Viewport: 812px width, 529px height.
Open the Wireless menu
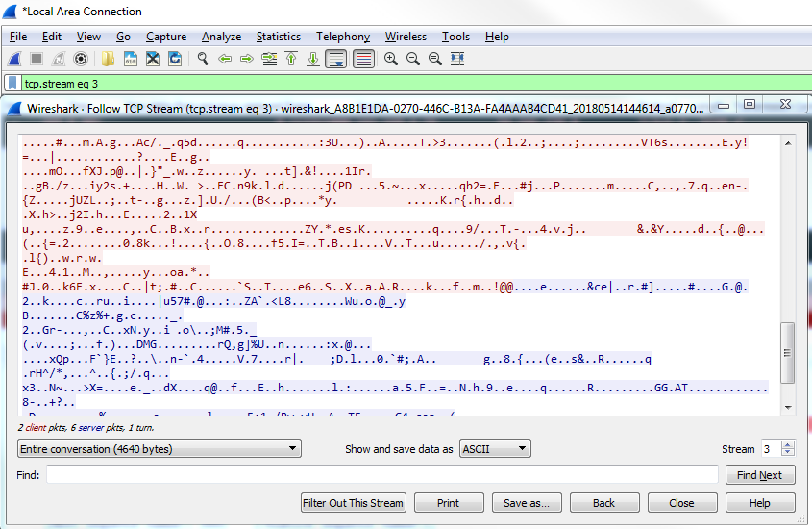406,37
